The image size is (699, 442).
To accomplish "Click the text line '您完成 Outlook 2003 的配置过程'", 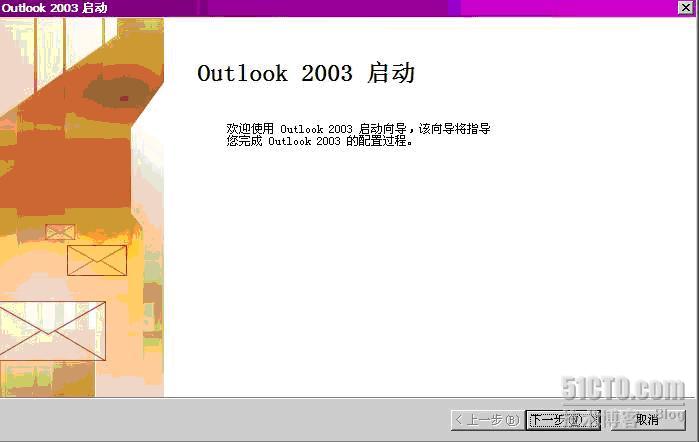I will 319,141.
